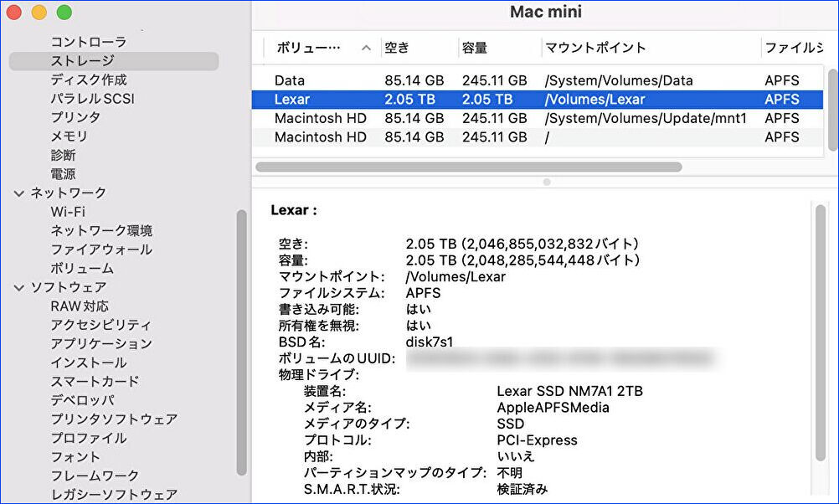The image size is (839, 504).
Task: Click /Volumes/Lexar in the detail pane
Action: pyautogui.click(x=456, y=276)
